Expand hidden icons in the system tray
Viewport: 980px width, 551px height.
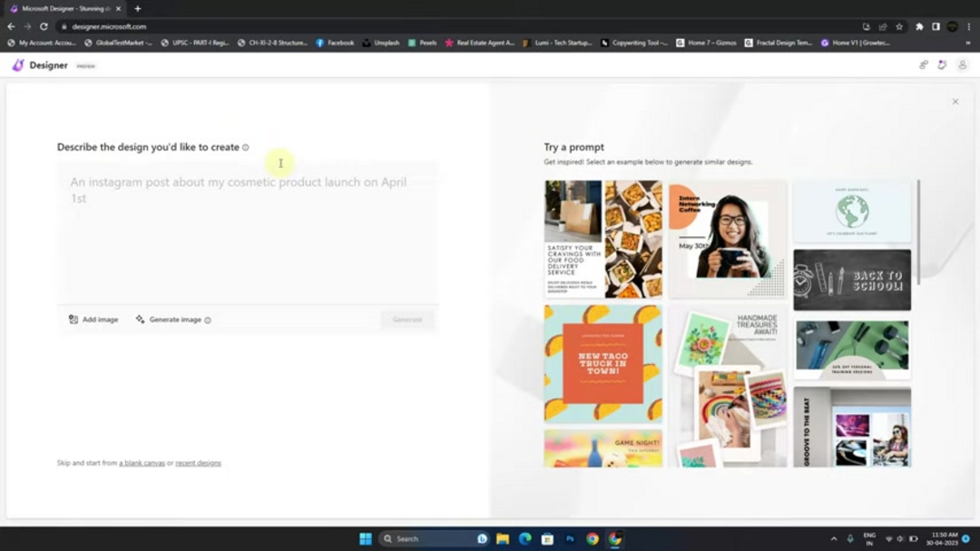[x=833, y=538]
